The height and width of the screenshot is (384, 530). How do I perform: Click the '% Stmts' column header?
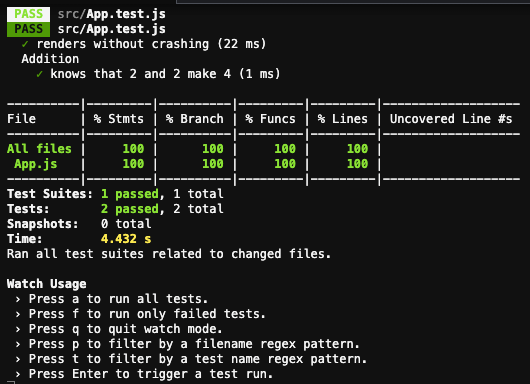click(x=119, y=119)
